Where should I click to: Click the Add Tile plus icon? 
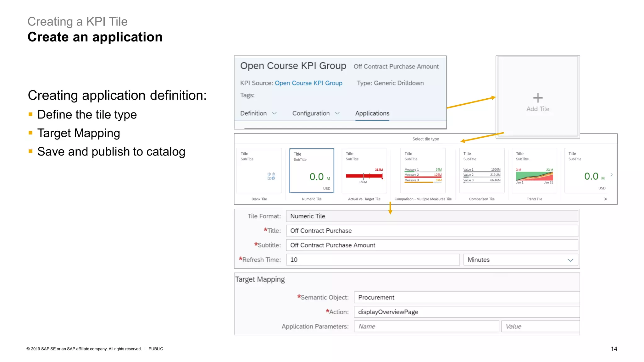pyautogui.click(x=538, y=98)
